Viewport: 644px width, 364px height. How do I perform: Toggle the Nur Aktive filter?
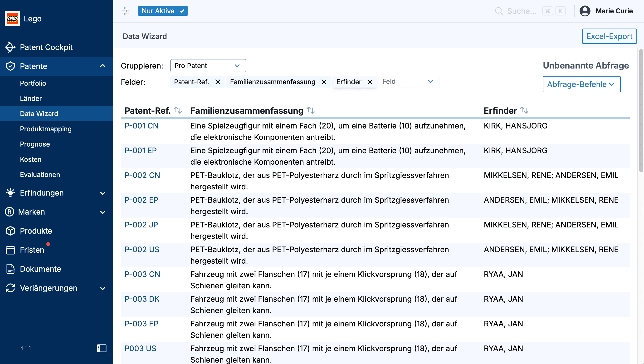click(x=163, y=11)
